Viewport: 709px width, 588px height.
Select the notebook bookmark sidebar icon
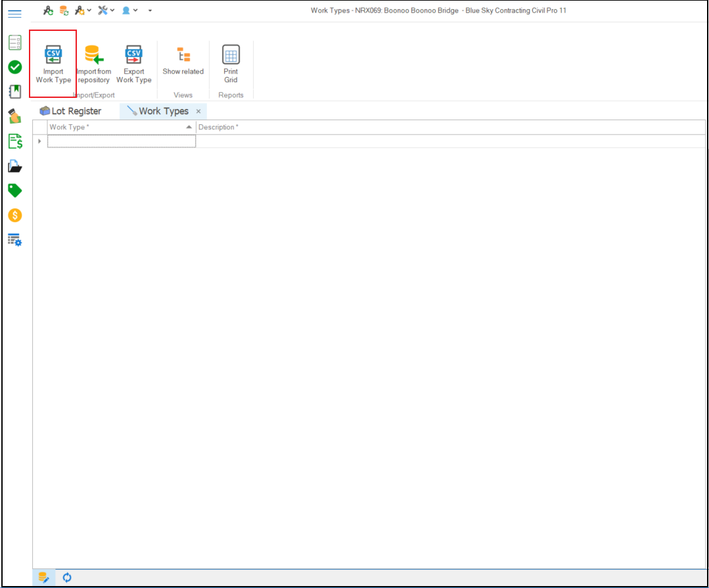coord(14,91)
